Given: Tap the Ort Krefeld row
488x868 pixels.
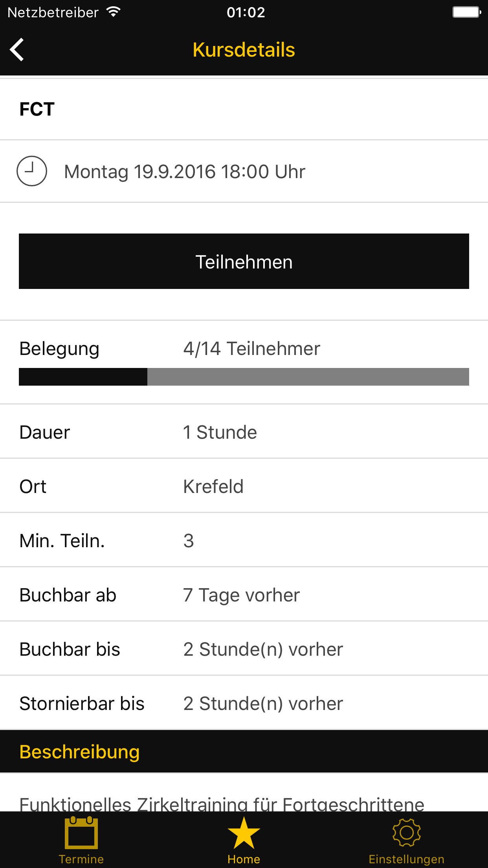Looking at the screenshot, I should (x=244, y=486).
